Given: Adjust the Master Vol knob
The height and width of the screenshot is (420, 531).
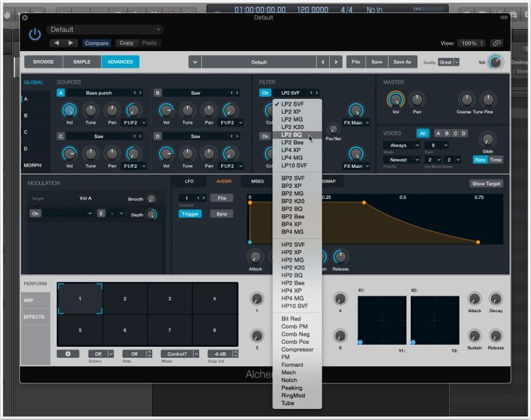Looking at the screenshot, I should click(395, 100).
